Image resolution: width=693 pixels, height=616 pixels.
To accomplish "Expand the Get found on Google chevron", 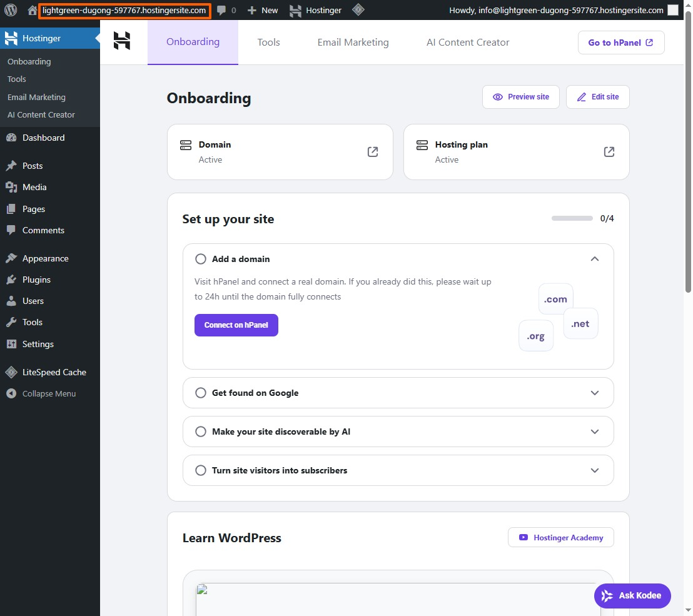I will coord(595,393).
